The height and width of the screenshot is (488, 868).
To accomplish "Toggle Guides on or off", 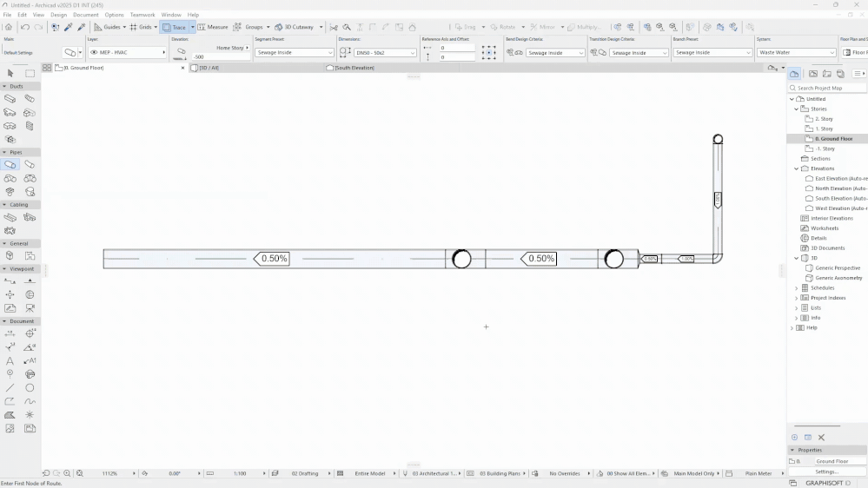I will click(108, 27).
